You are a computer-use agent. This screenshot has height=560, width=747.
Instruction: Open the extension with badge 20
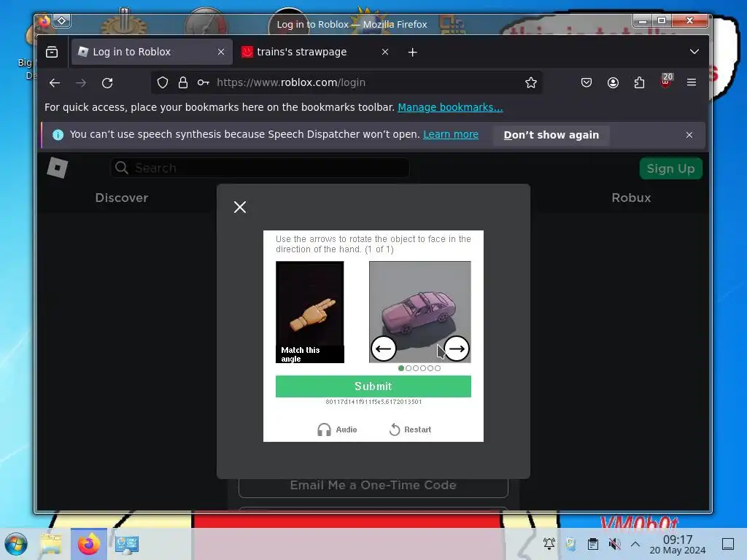tap(666, 81)
